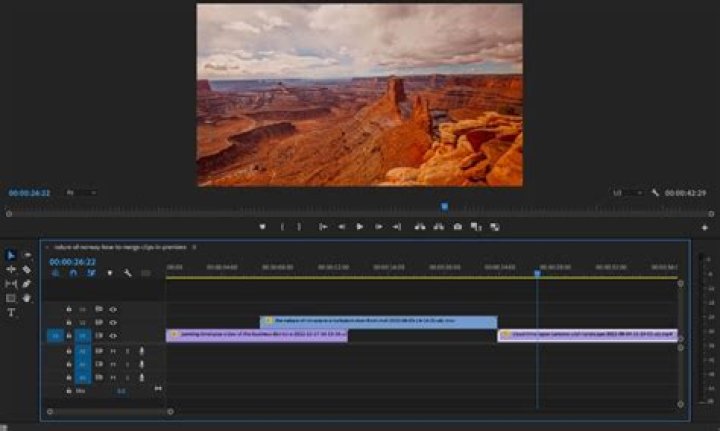
Task: Open the Program Monitor settings wrench
Action: click(655, 192)
